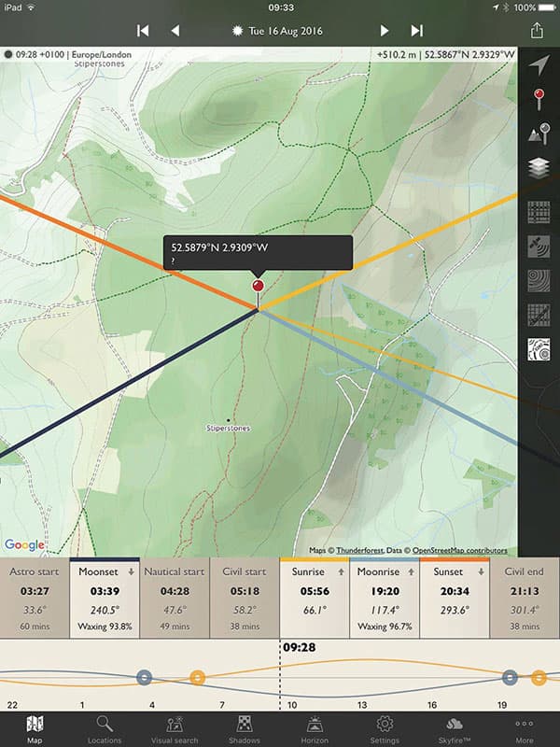Toggle the geodetics mountain pin tool
The image size is (560, 747).
click(539, 134)
